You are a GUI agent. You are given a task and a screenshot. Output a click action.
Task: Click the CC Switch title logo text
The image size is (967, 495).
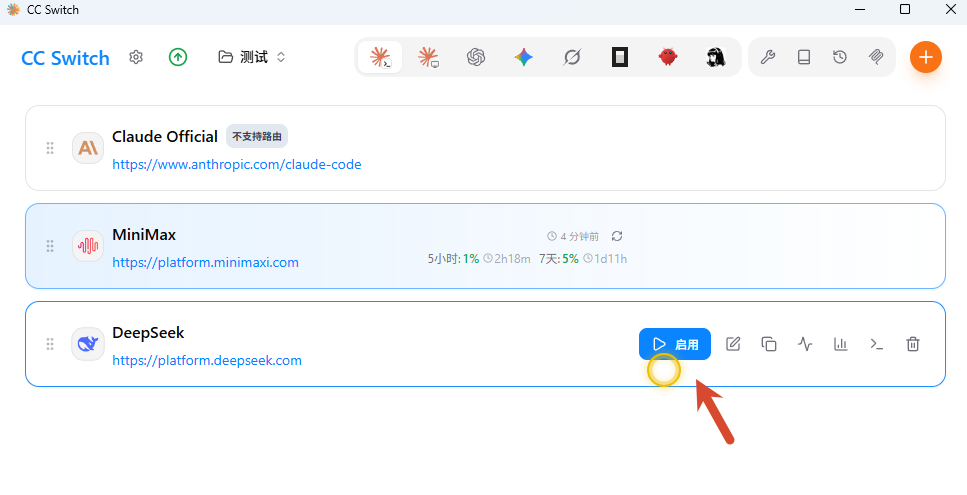click(x=65, y=58)
